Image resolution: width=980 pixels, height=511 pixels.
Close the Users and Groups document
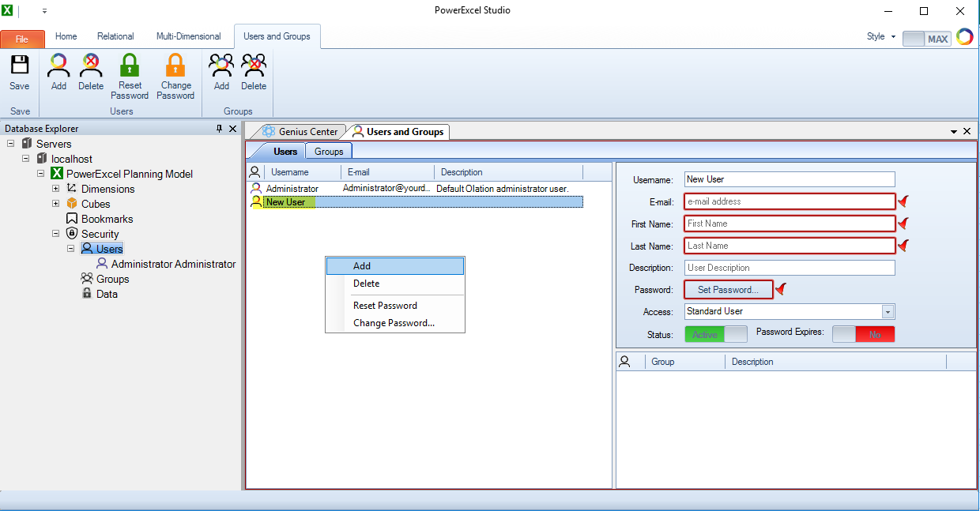(967, 131)
